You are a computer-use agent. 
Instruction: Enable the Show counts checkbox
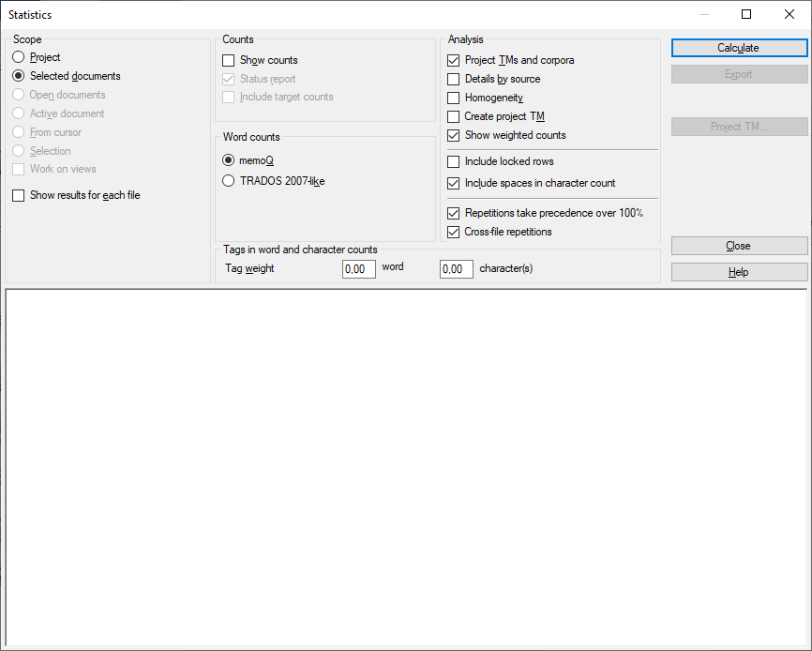coord(229,59)
